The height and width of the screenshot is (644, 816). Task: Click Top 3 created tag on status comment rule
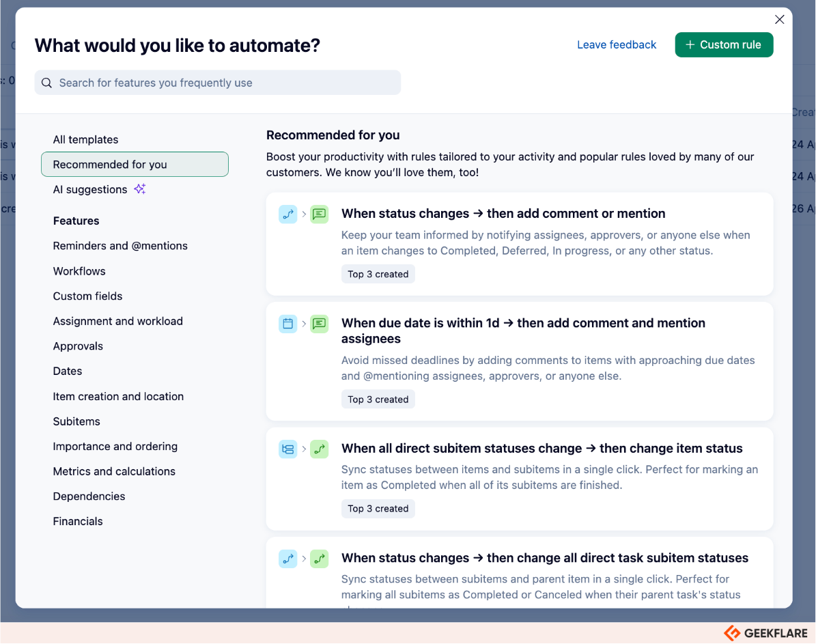(378, 275)
